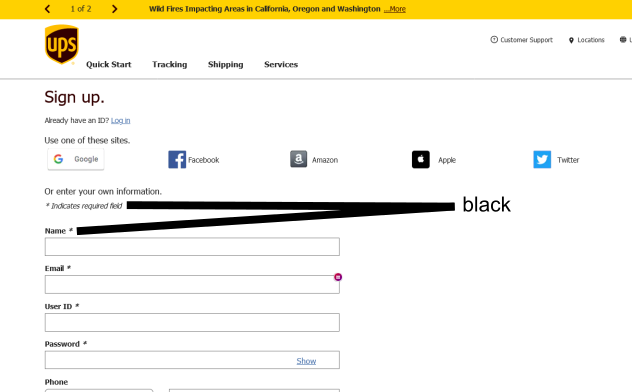The image size is (632, 392).
Task: Click the purple icon beside Email field
Action: click(338, 277)
